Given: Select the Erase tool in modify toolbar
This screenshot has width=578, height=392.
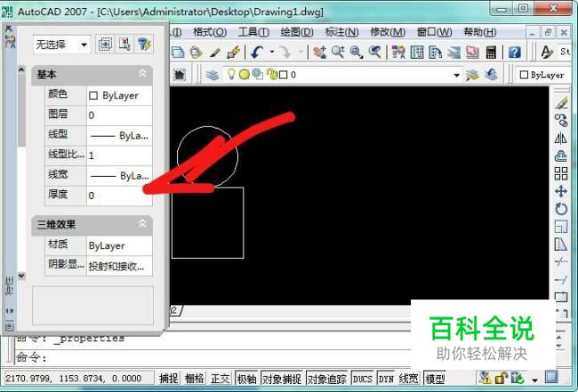Looking at the screenshot, I should tap(561, 103).
